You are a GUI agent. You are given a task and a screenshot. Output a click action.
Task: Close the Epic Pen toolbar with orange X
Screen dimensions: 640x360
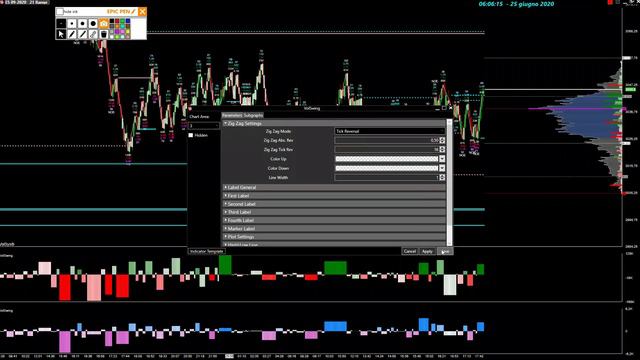click(142, 11)
